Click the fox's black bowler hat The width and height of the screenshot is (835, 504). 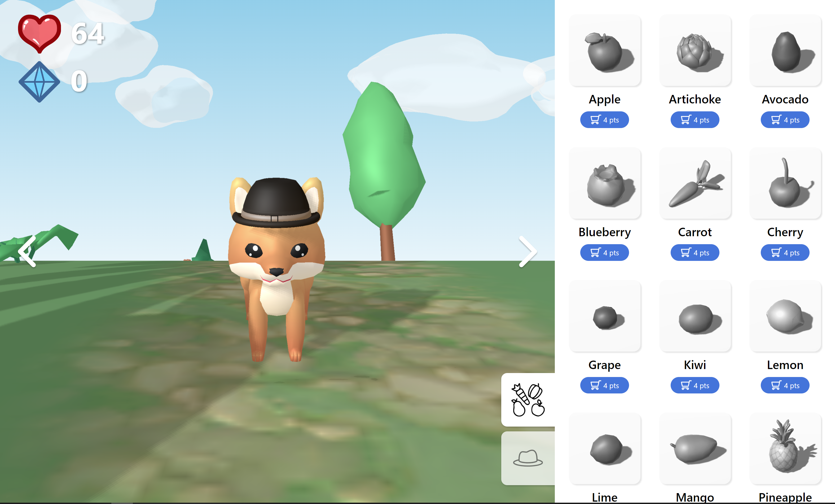[276, 202]
